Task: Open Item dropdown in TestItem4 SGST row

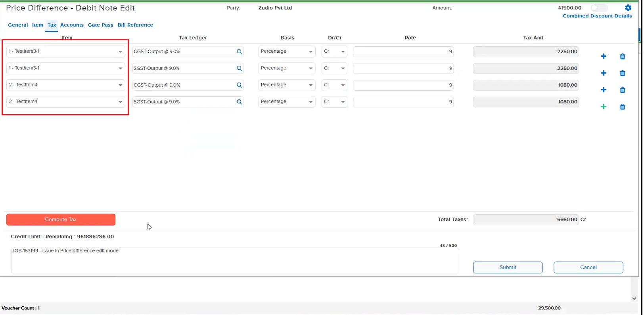Action: click(x=66, y=102)
